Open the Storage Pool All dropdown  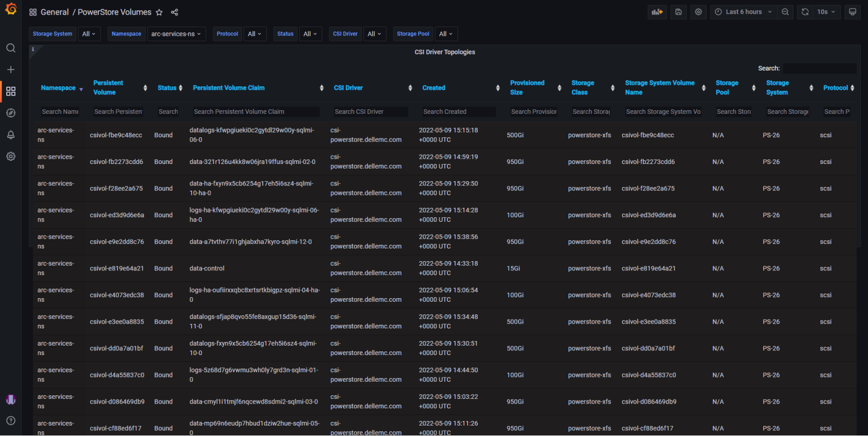pyautogui.click(x=446, y=34)
